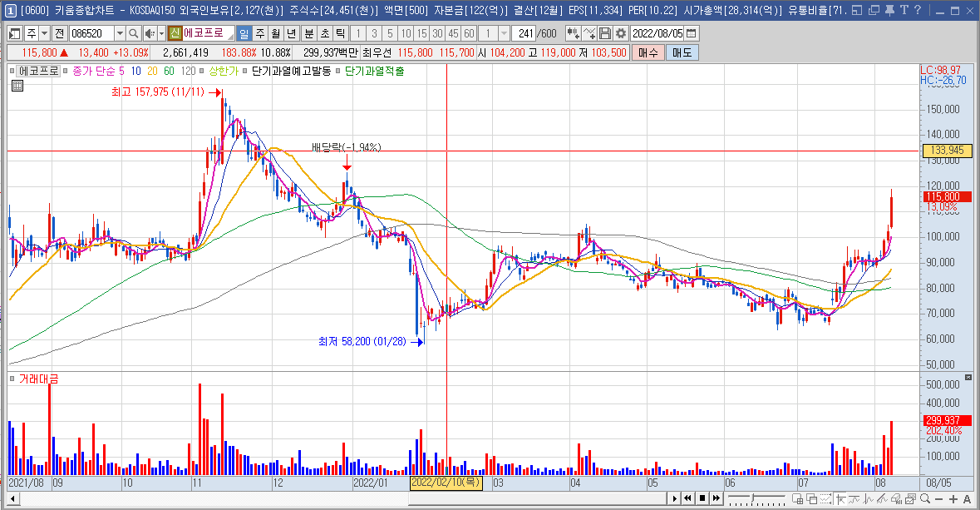
Task: Open chart settings gear icon
Action: point(621,34)
